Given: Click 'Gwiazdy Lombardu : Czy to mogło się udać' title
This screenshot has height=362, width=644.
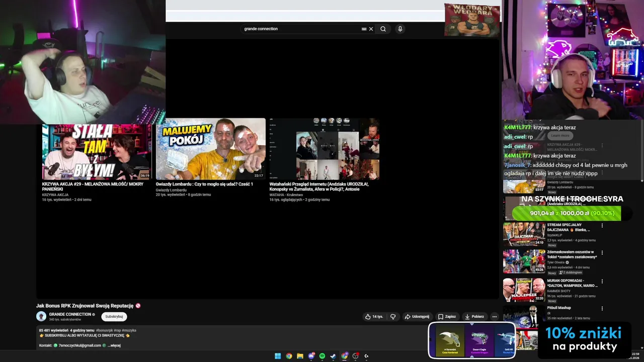Looking at the screenshot, I should (204, 184).
